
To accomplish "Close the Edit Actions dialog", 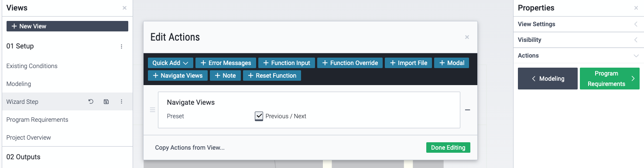I will pyautogui.click(x=467, y=38).
